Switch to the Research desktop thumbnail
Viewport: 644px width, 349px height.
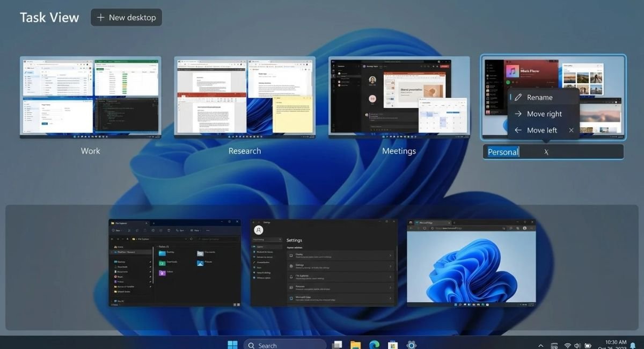click(x=245, y=97)
